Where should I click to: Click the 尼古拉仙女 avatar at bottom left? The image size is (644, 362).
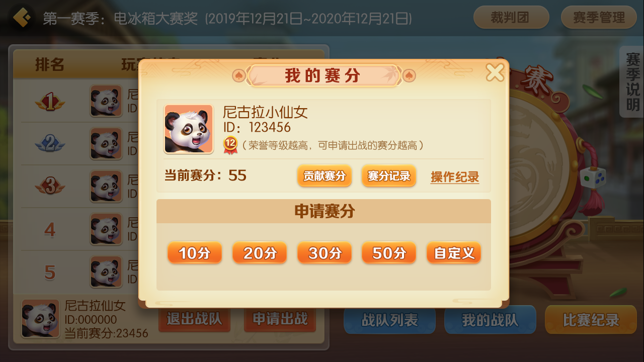(x=40, y=319)
